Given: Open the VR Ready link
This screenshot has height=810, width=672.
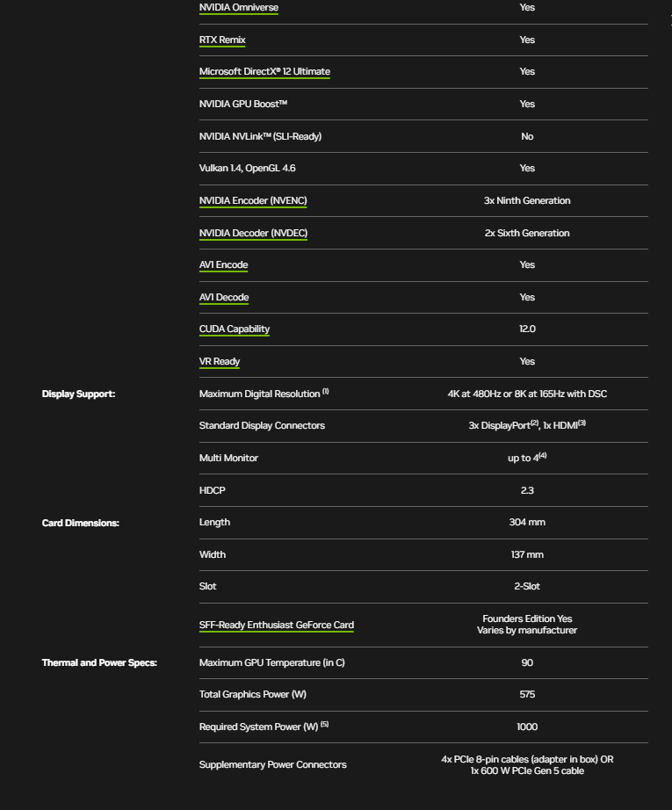Looking at the screenshot, I should click(x=220, y=362).
